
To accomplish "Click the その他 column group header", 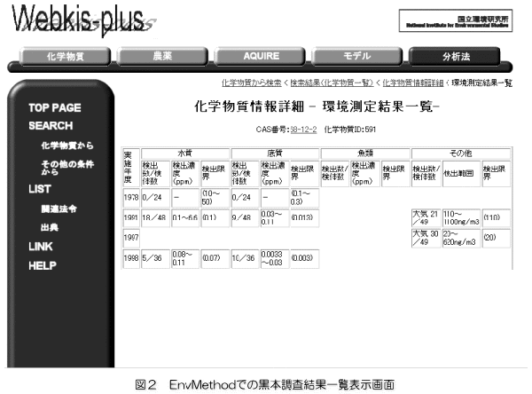I will [461, 154].
